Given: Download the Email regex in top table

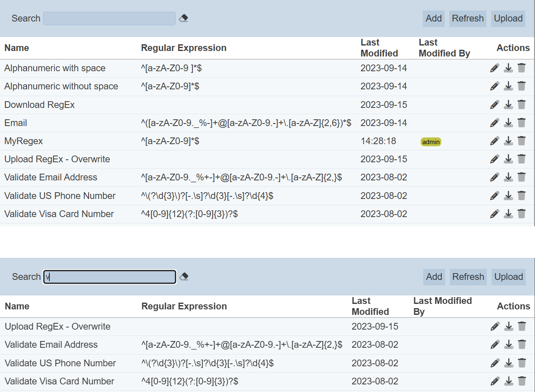Looking at the screenshot, I should coord(508,123).
